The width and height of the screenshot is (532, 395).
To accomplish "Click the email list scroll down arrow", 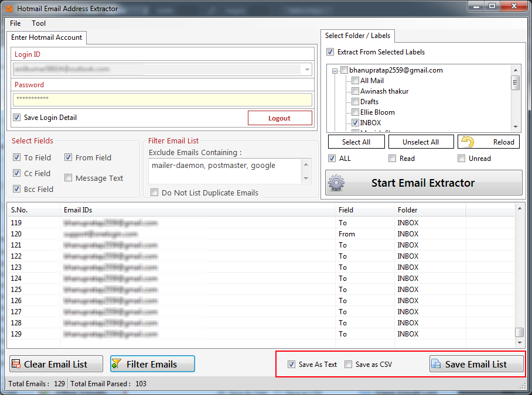I will tap(520, 343).
